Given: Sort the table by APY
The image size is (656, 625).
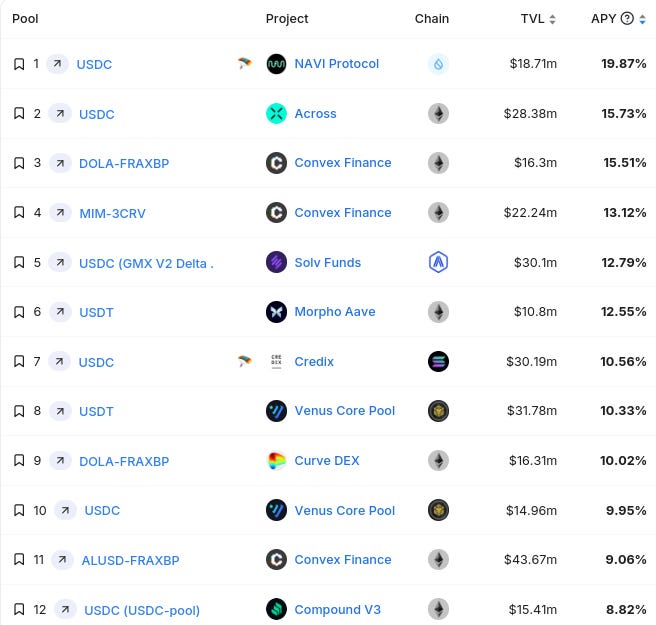Looking at the screenshot, I should tap(642, 19).
